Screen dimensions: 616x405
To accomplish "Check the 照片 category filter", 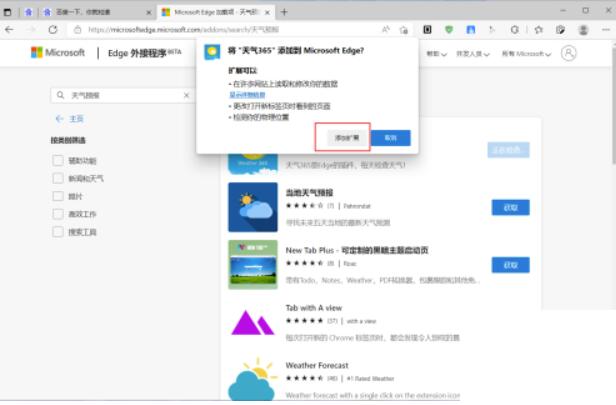I will (x=58, y=196).
